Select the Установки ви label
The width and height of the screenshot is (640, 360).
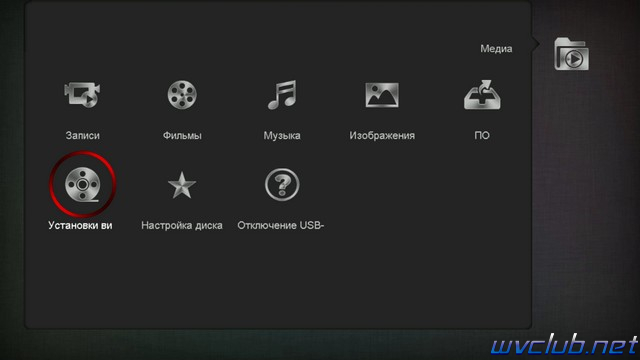click(x=80, y=226)
